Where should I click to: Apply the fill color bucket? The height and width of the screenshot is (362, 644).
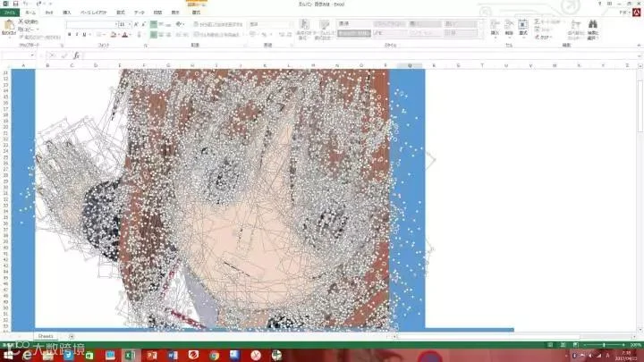114,35
